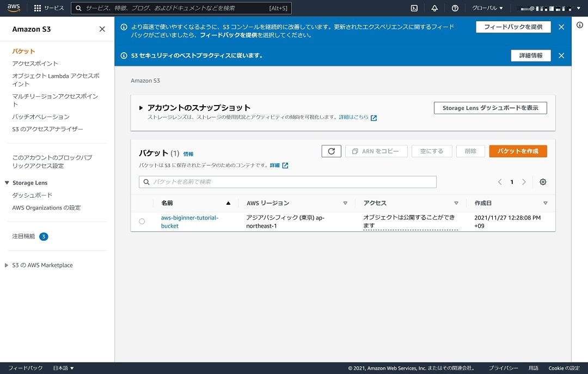Open オブジェクト Lambda アクセスポイント
The height and width of the screenshot is (374, 588).
[56, 80]
